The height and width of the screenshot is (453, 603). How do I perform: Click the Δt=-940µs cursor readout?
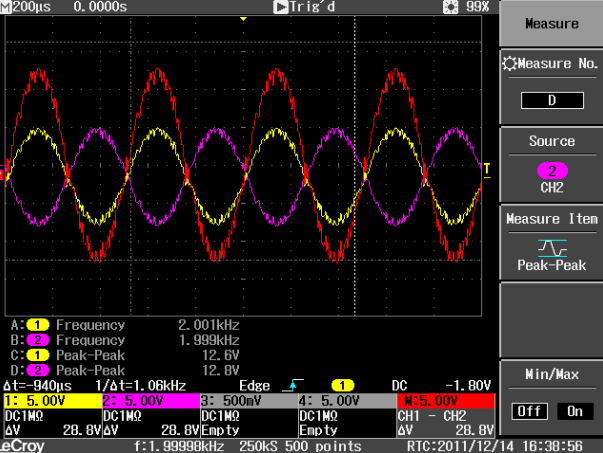coord(37,385)
